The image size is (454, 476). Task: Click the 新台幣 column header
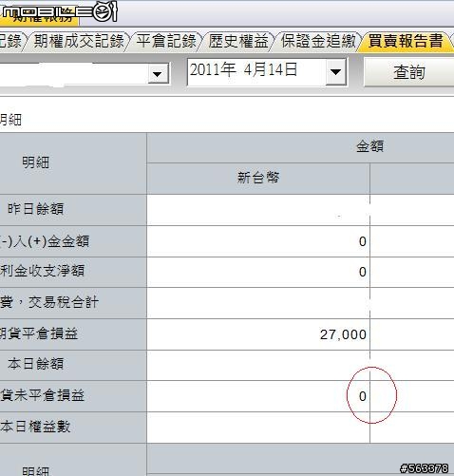click(x=258, y=178)
